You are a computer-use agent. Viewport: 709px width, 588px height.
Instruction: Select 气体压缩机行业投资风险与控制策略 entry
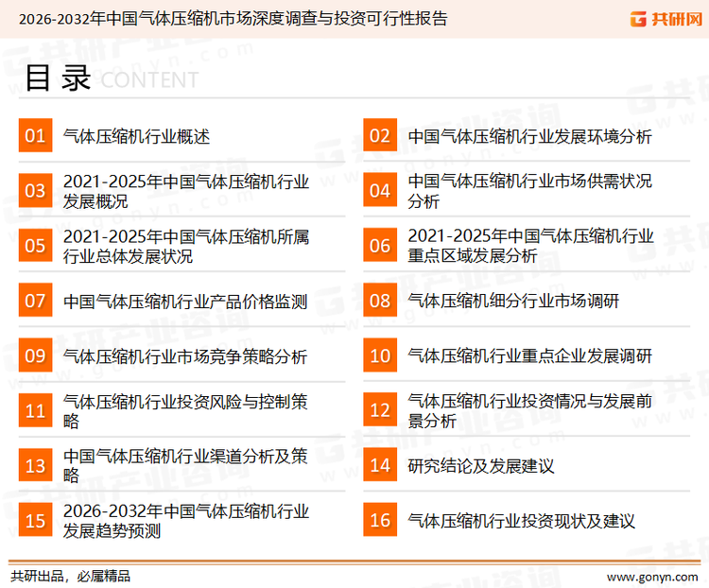click(x=185, y=411)
